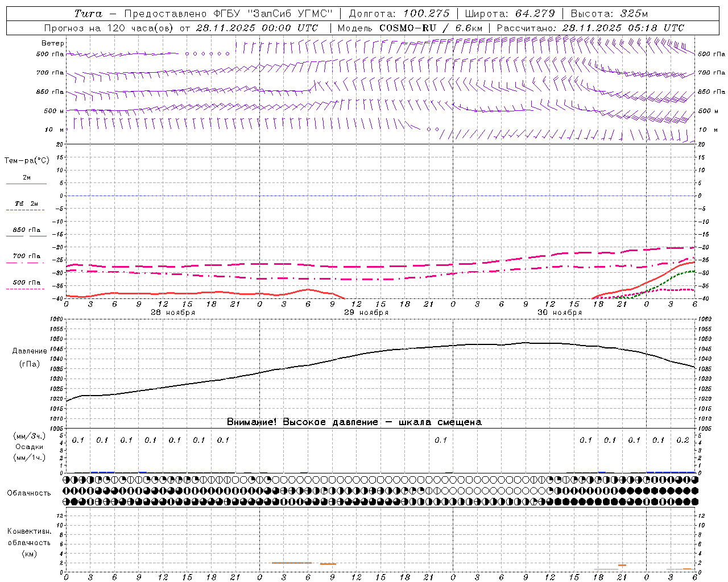Click '1060' on left pressure axis

point(57,319)
